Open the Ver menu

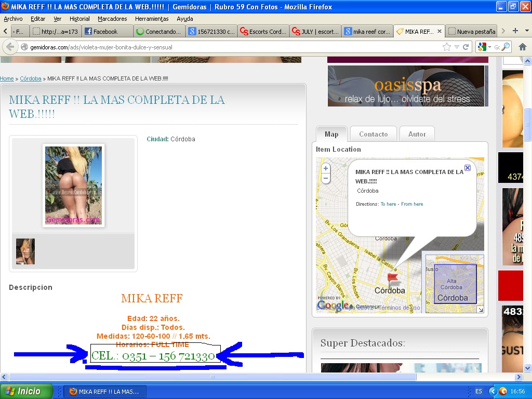(x=57, y=19)
